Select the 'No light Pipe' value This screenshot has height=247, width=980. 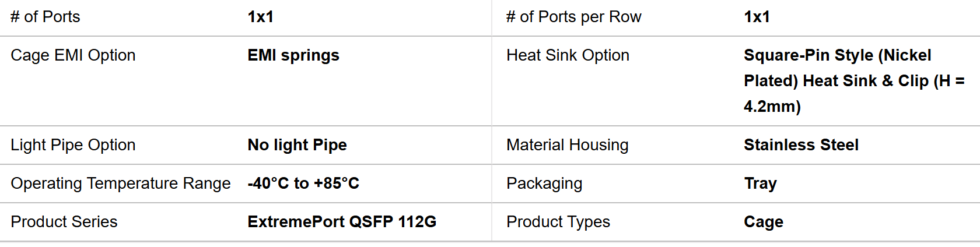click(x=297, y=145)
